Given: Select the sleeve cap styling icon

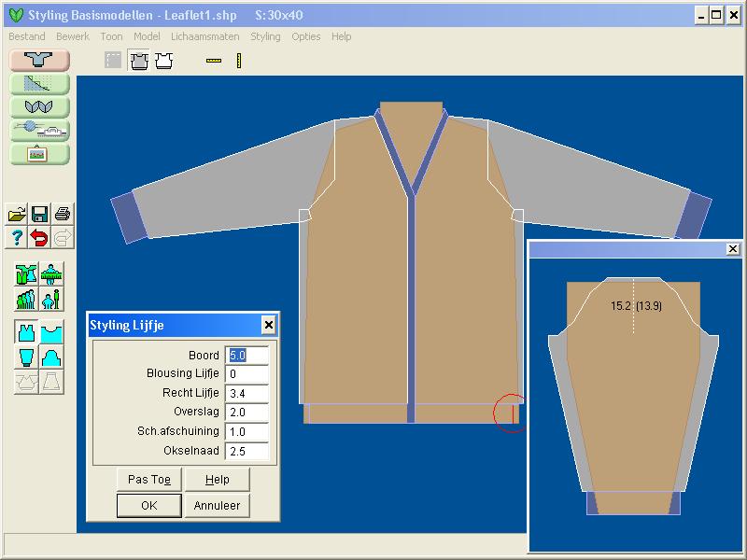Looking at the screenshot, I should (51, 357).
